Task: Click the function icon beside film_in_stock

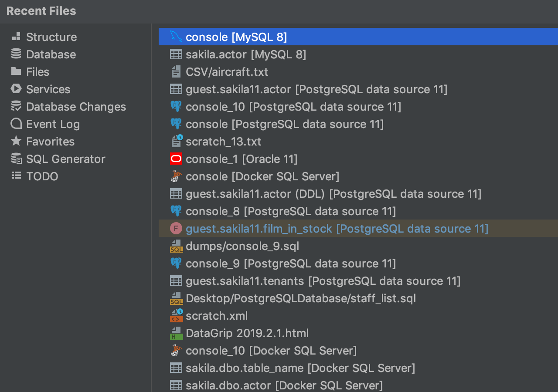Action: pos(176,229)
